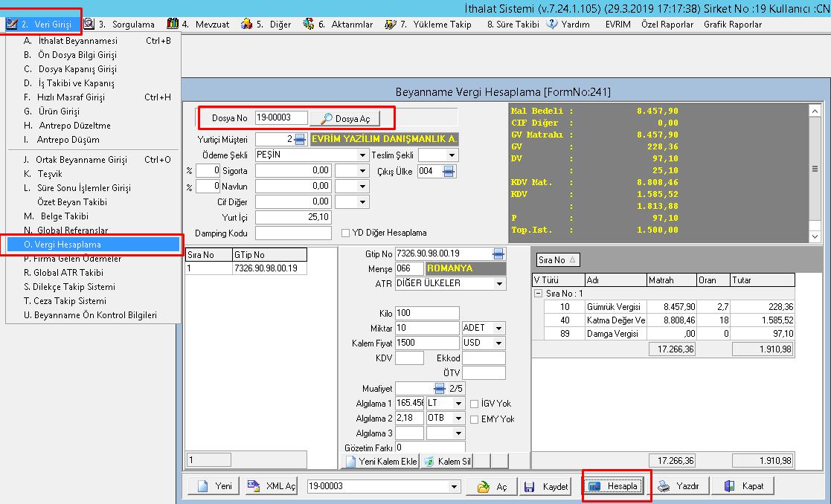This screenshot has width=831, height=504.
Task: Open the bottom file dropdown showing 19-00003
Action: (x=455, y=486)
